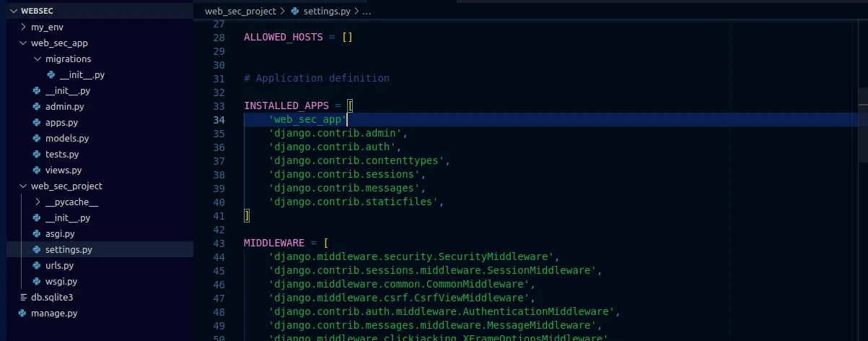The height and width of the screenshot is (341, 868).
Task: Click Python icon next to urls.py
Action: 37,266
